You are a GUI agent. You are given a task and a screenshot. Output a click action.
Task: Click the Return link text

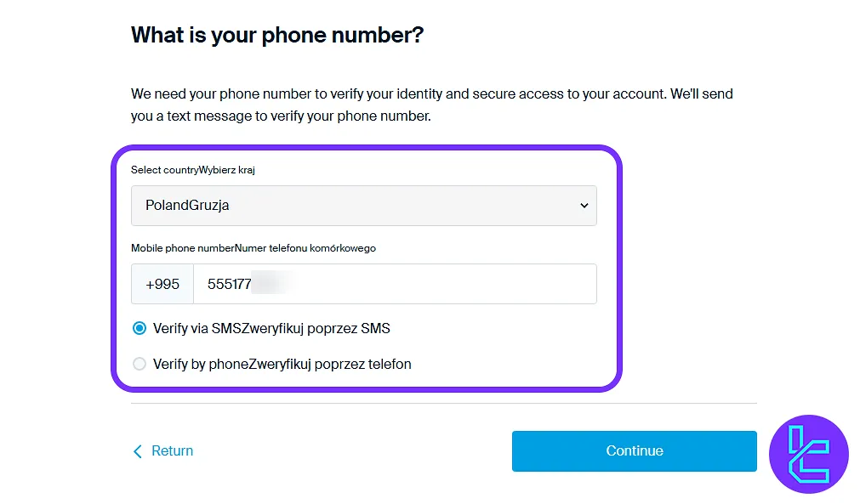172,451
